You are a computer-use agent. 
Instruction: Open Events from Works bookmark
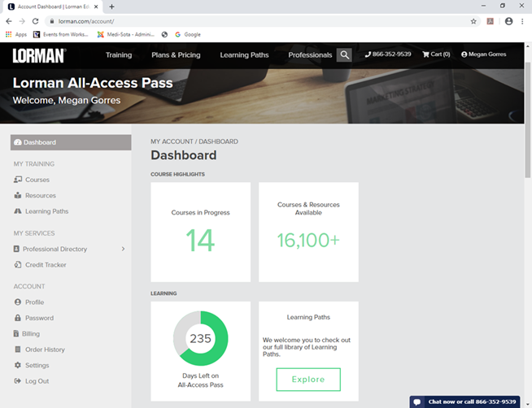click(x=61, y=35)
